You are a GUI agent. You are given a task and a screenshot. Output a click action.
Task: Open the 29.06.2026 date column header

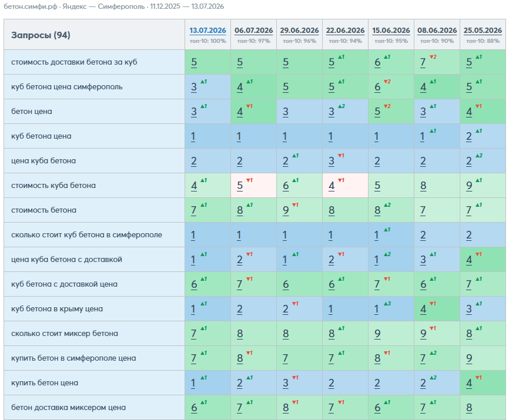pos(299,31)
